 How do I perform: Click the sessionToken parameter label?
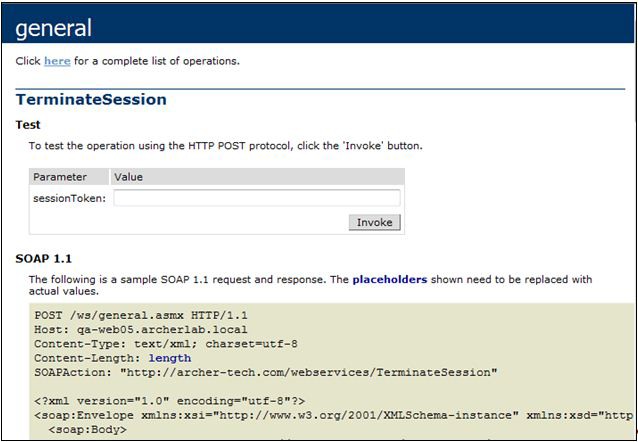click(x=70, y=199)
